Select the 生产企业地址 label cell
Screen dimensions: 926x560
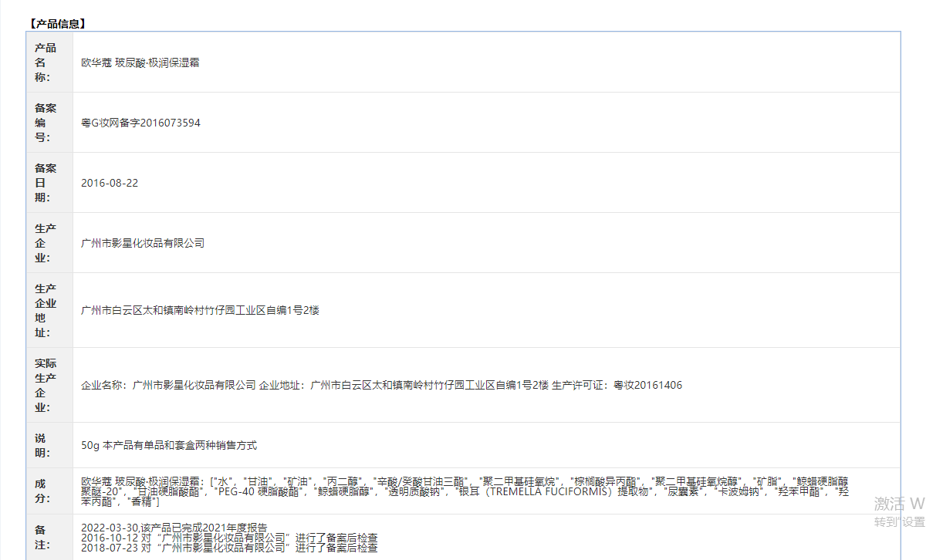click(49, 310)
